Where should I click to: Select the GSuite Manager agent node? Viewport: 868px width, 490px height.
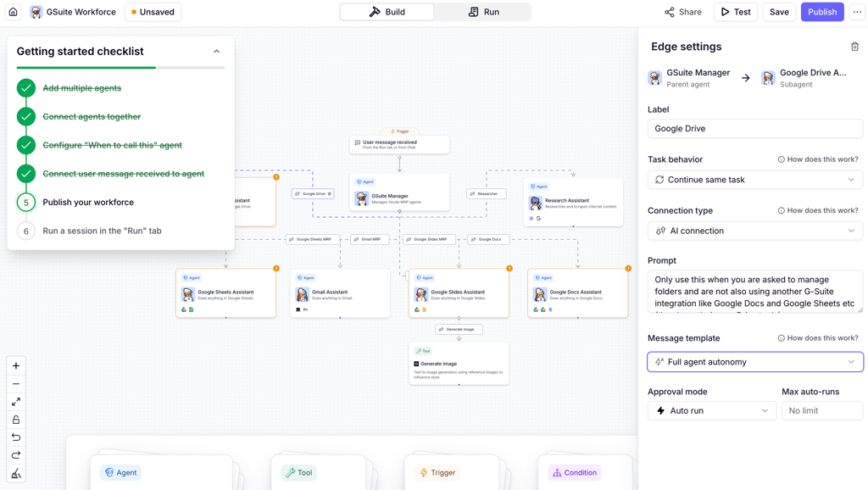[400, 192]
